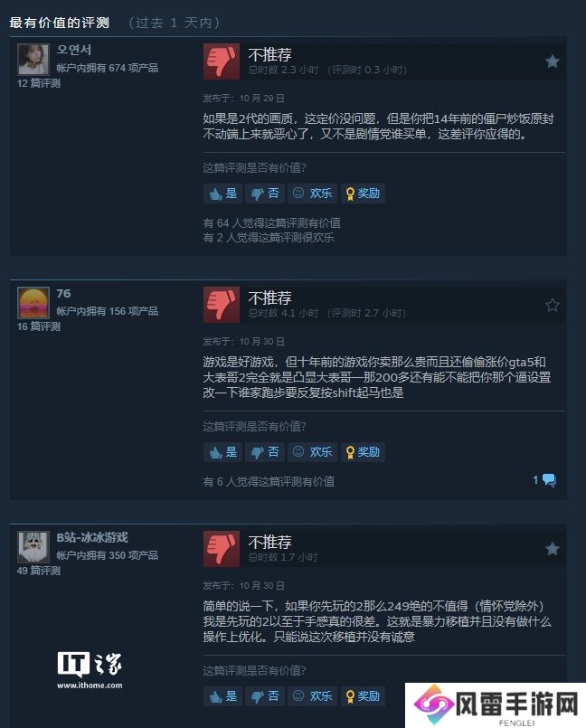Click the thumbs-down icon on 76's review
Viewport: 586px width, 728px height.
(x=222, y=305)
